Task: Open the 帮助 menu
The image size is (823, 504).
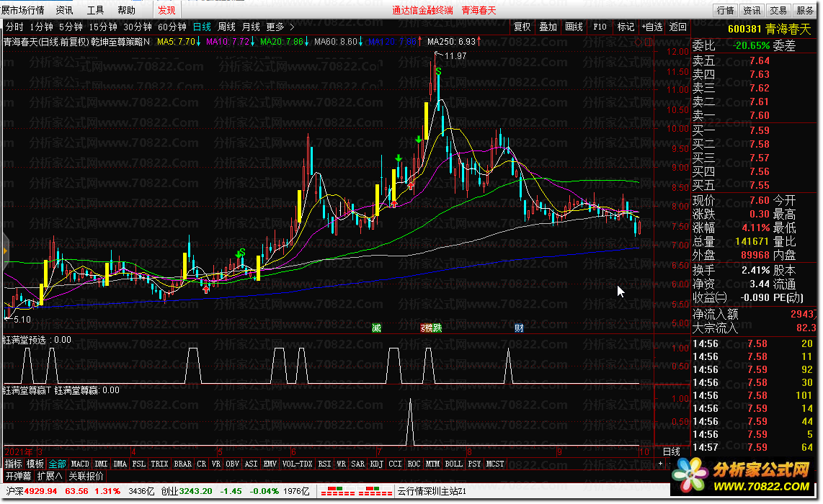Action: point(127,10)
